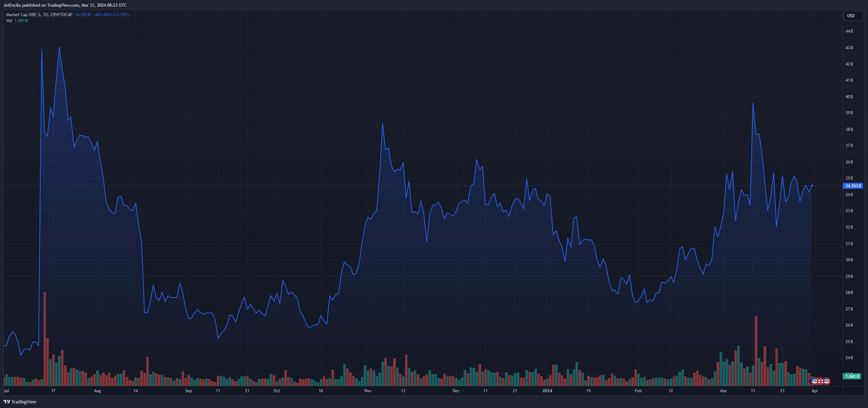
Task: Click the tallest red volume bar in July
Action: click(45, 339)
